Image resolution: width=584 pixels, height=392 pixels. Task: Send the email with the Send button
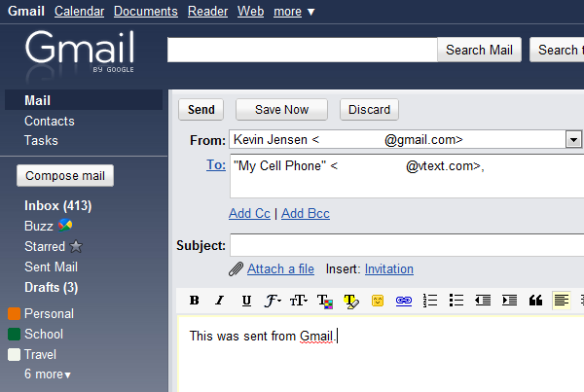[x=201, y=110]
